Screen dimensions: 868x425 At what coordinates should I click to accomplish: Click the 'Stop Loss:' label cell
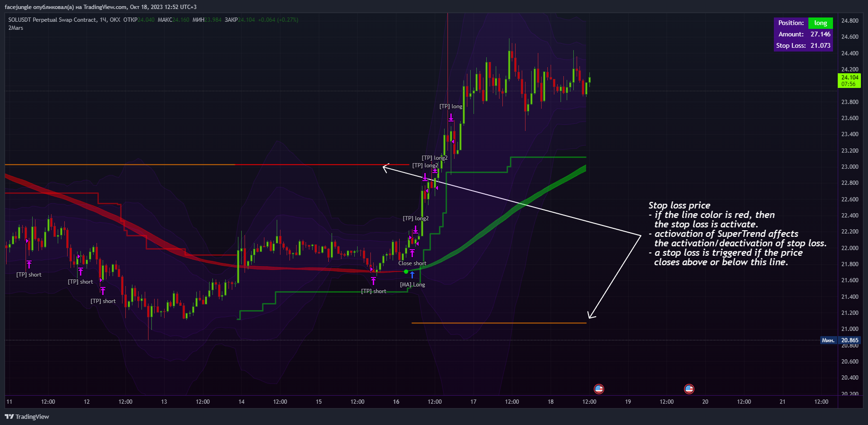(791, 45)
